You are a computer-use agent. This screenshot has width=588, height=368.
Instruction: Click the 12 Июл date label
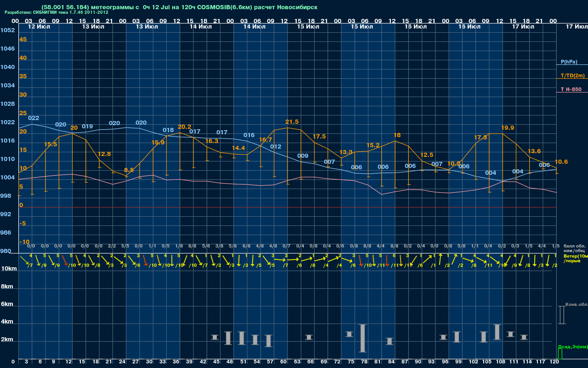pyautogui.click(x=38, y=27)
